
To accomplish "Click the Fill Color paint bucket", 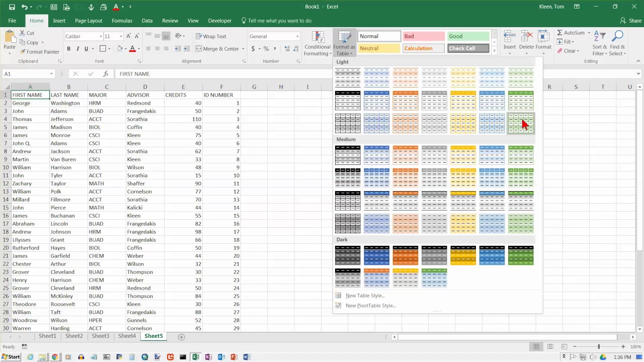I will pyautogui.click(x=120, y=49).
